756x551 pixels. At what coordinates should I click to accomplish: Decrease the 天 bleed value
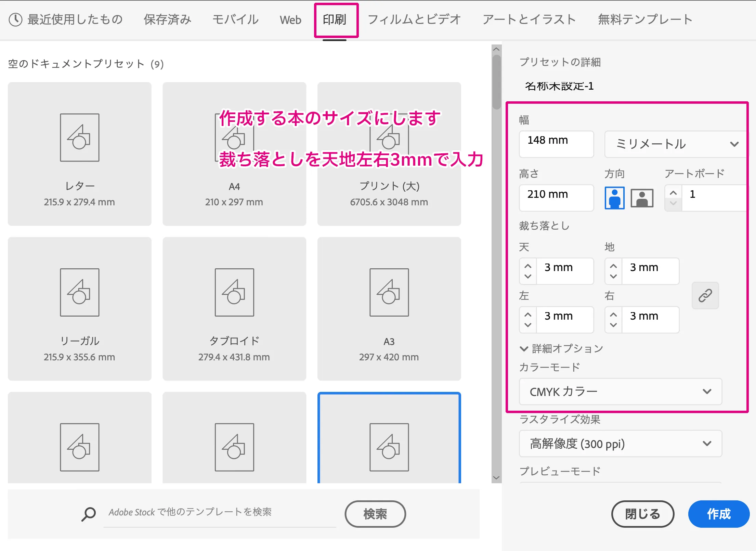pos(528,276)
